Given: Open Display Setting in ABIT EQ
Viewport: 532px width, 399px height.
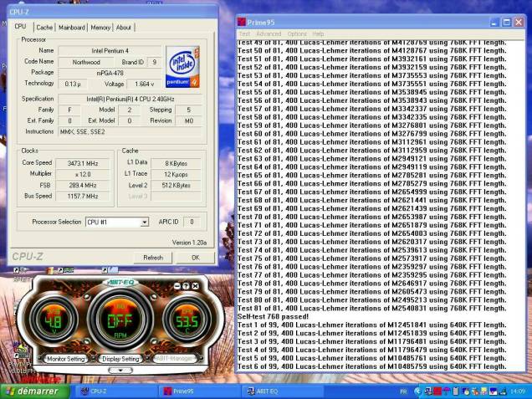Looking at the screenshot, I should [120, 359].
